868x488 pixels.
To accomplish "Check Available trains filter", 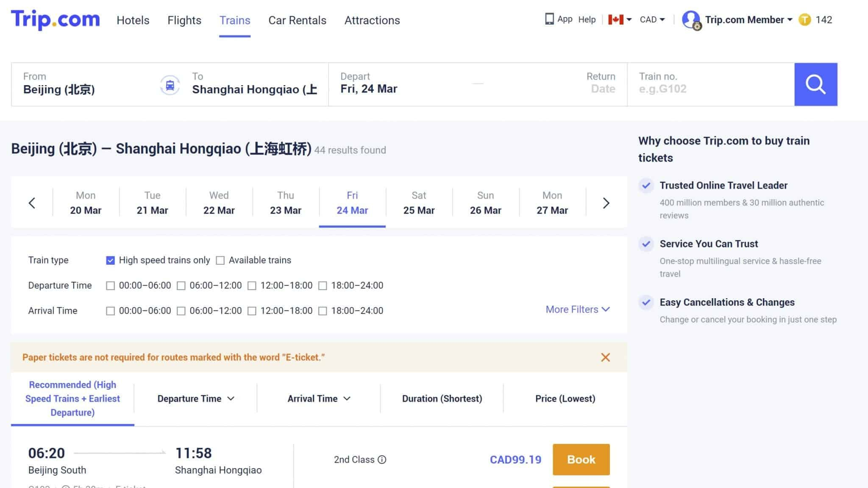I will tap(220, 261).
